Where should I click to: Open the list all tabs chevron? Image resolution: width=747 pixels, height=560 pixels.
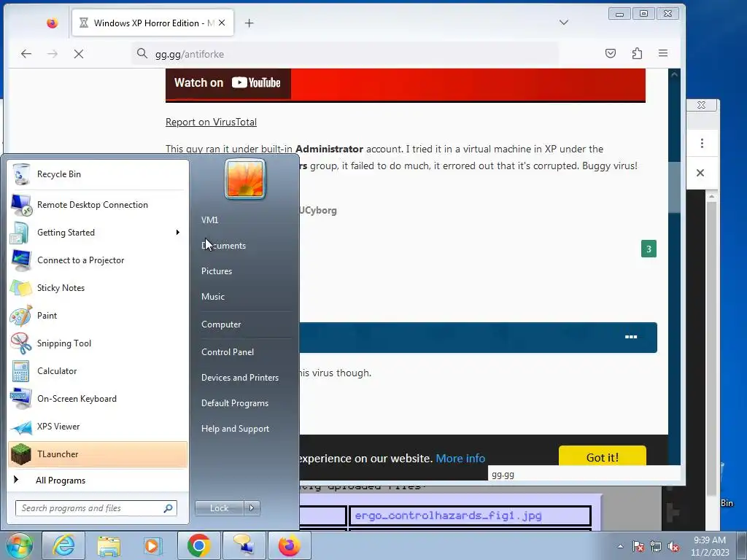564,23
